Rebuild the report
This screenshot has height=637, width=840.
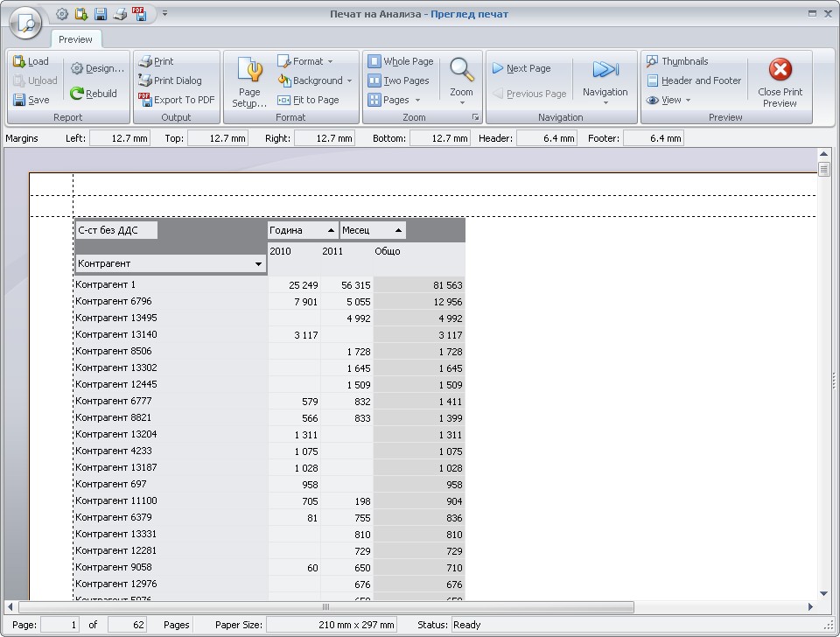click(94, 94)
